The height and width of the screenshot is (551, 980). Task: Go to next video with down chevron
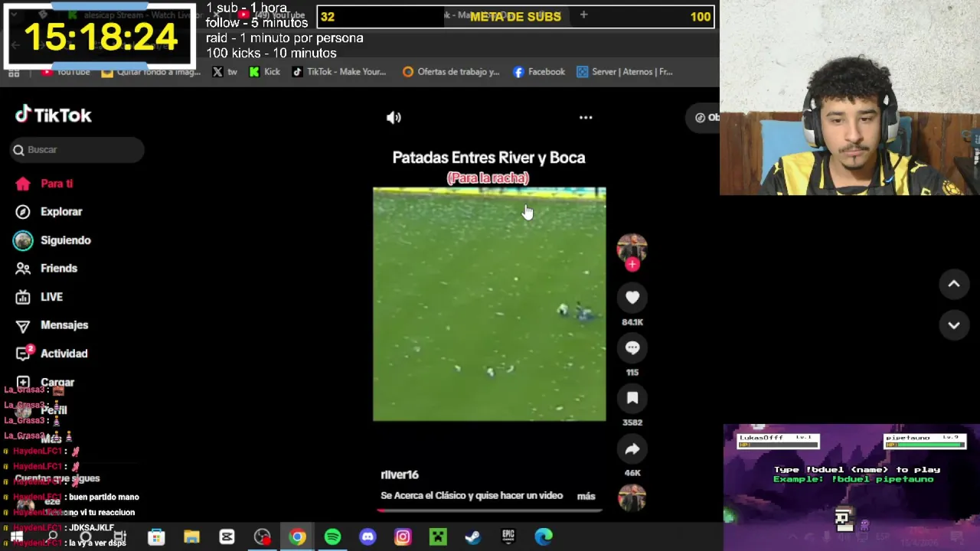pyautogui.click(x=954, y=325)
